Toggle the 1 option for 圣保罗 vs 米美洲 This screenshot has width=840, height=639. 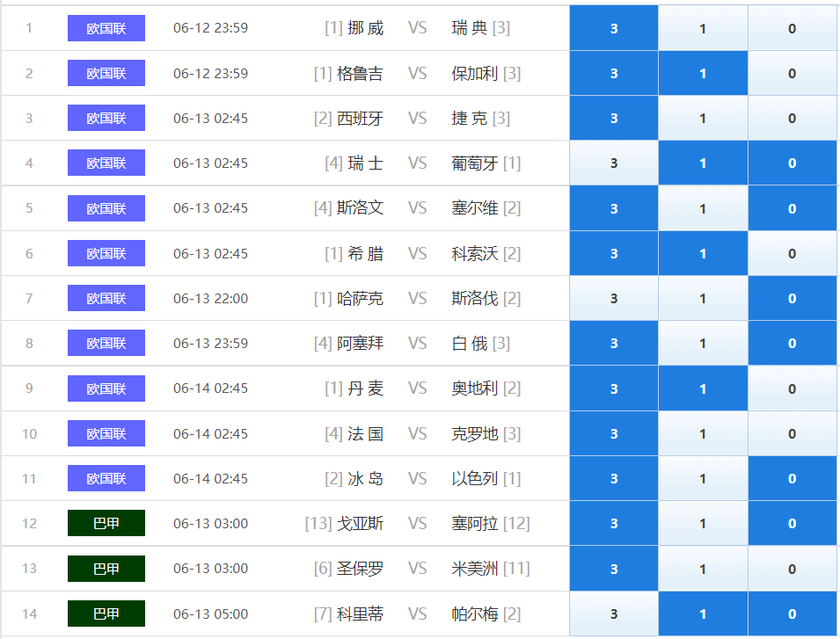[x=703, y=569]
